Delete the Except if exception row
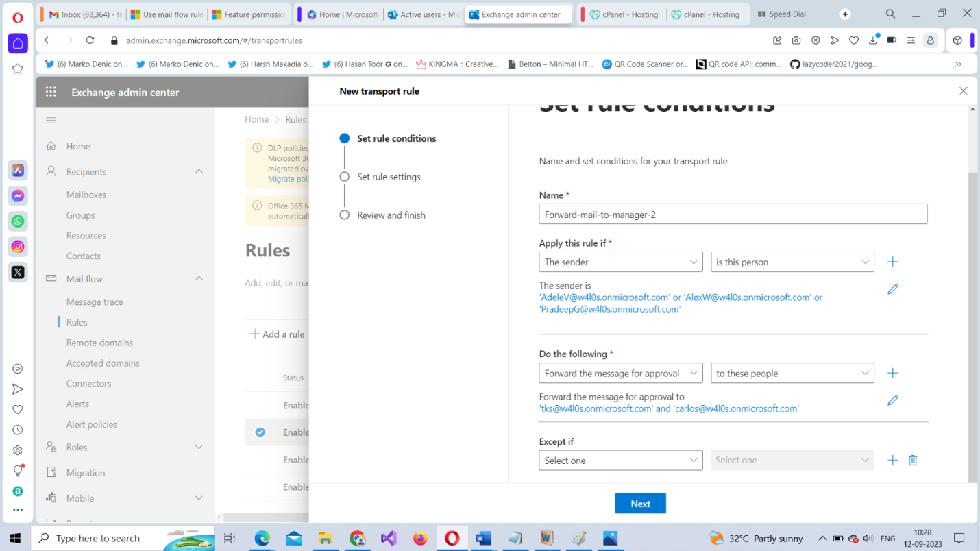Viewport: 980px width, 551px height. point(913,461)
